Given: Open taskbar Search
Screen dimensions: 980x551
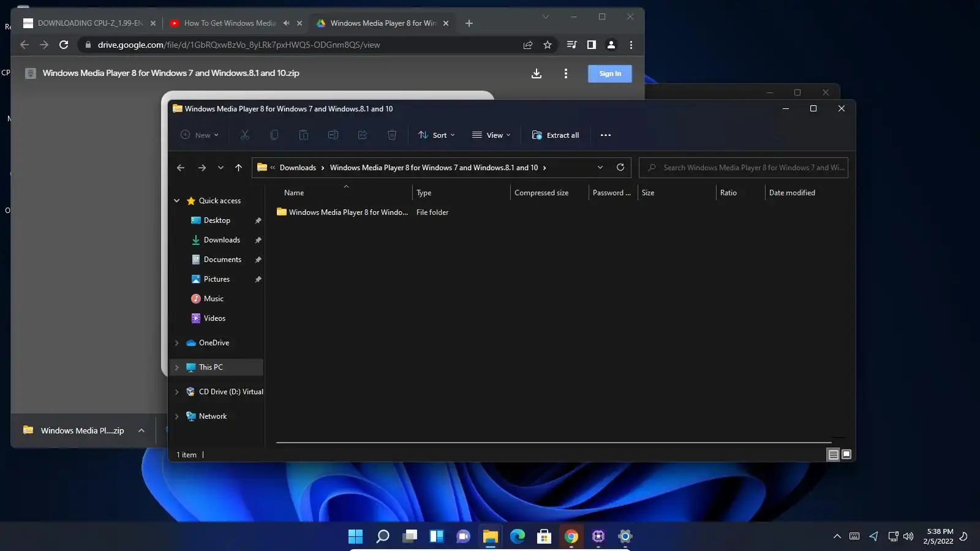Looking at the screenshot, I should pos(383,536).
